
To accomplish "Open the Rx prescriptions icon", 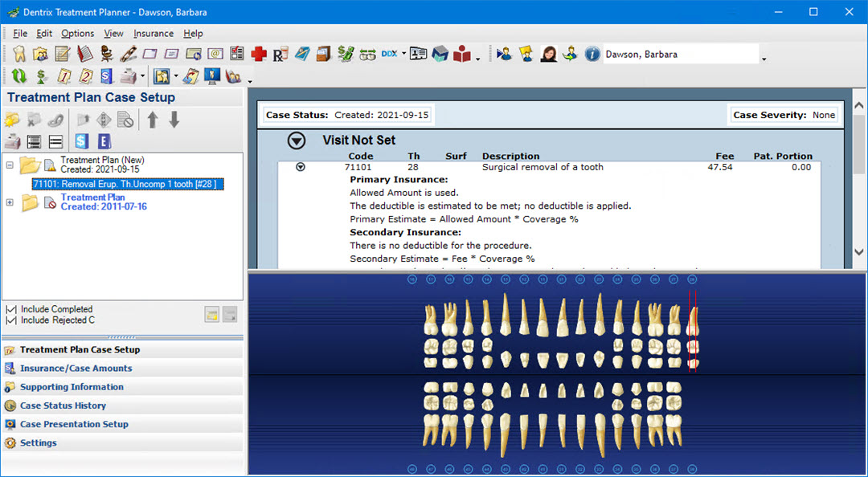I will click(x=280, y=55).
